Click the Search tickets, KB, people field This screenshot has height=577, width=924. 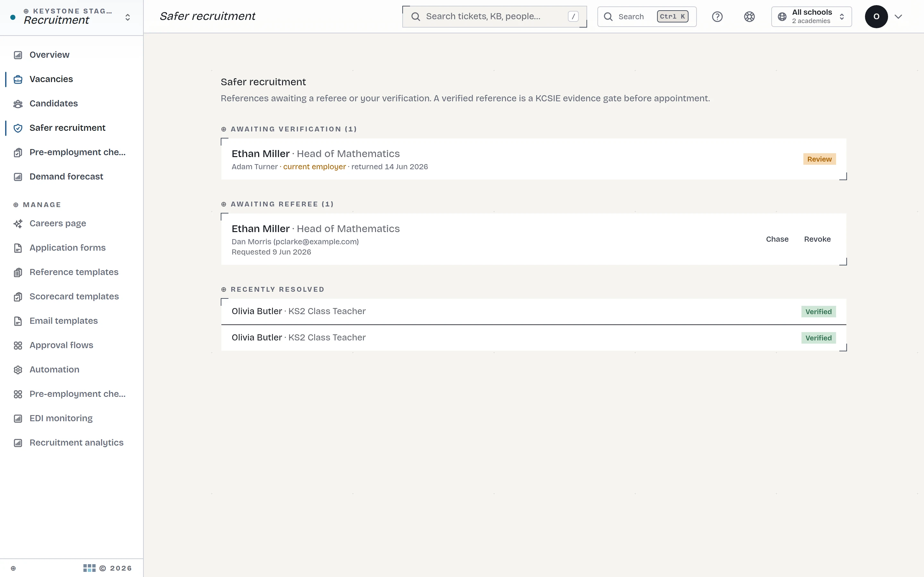coord(494,17)
